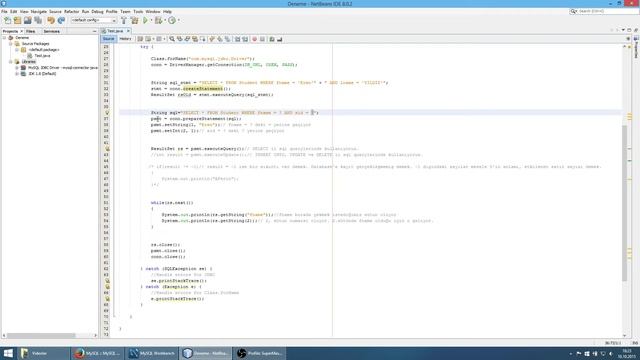This screenshot has width=640, height=360.
Task: Switch to Firefox MySQL window in taskbar
Action: tap(98, 353)
